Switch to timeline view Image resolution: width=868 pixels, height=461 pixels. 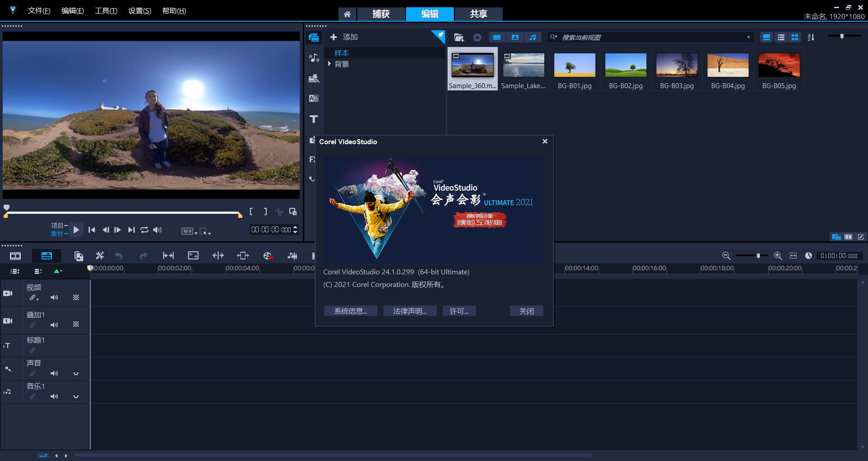(x=47, y=256)
